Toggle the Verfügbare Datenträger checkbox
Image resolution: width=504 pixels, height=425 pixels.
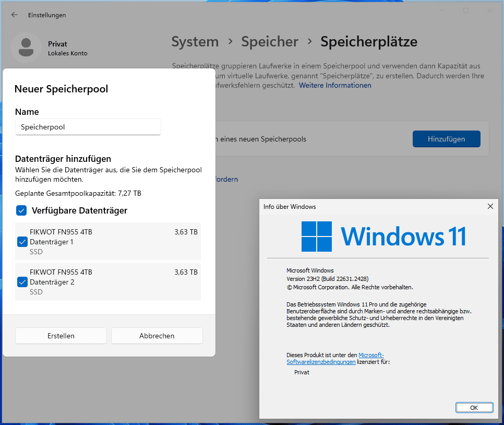[21, 211]
